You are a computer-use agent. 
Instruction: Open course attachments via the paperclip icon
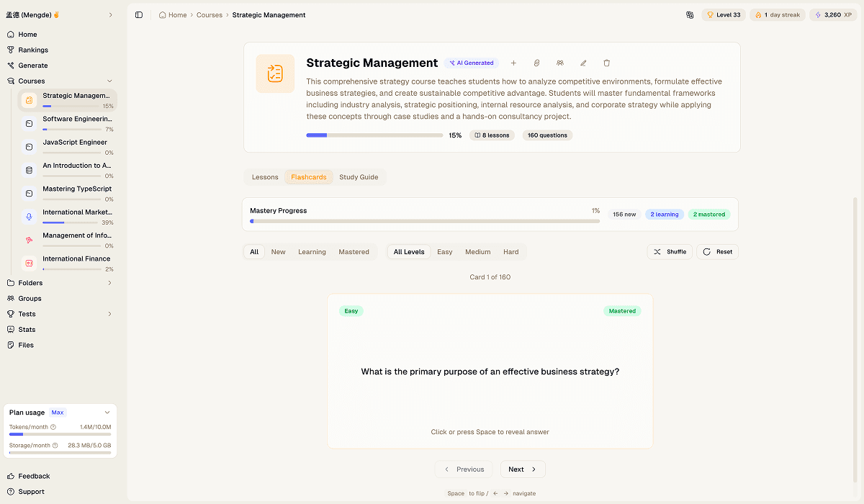536,63
